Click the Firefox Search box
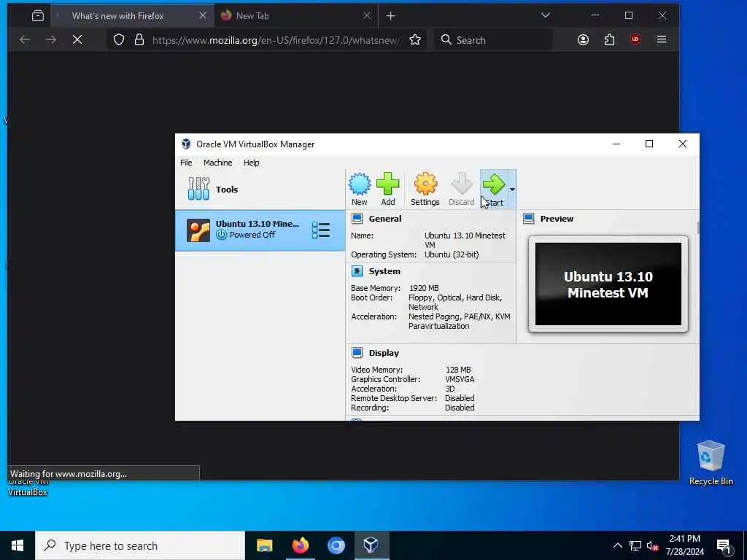 (493, 40)
